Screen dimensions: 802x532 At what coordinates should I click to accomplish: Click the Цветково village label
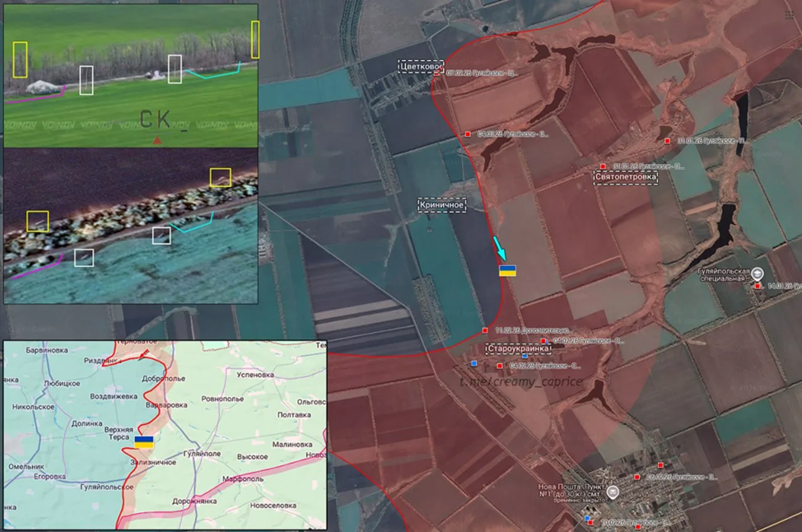click(421, 65)
